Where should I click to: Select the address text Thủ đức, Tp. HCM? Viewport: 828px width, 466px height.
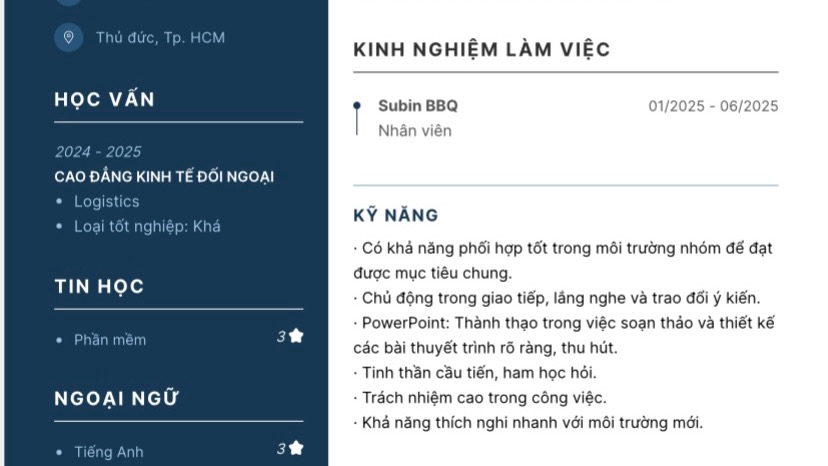tap(160, 38)
